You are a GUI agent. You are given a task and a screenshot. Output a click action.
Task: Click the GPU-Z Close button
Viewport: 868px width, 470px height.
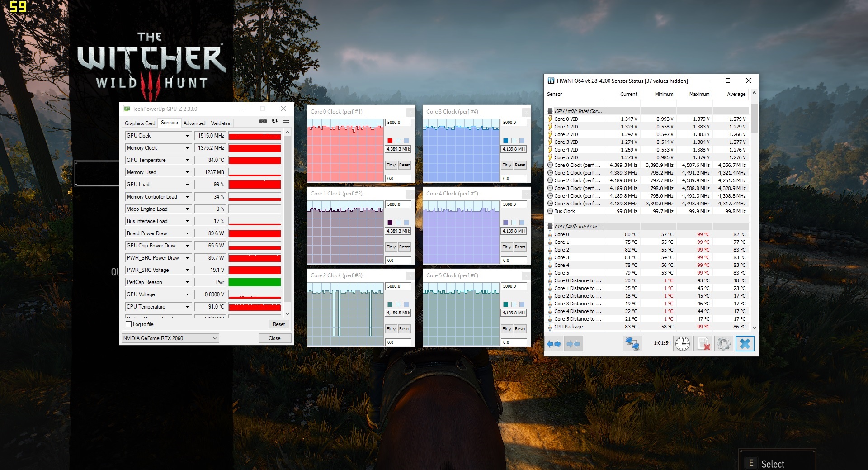(274, 338)
